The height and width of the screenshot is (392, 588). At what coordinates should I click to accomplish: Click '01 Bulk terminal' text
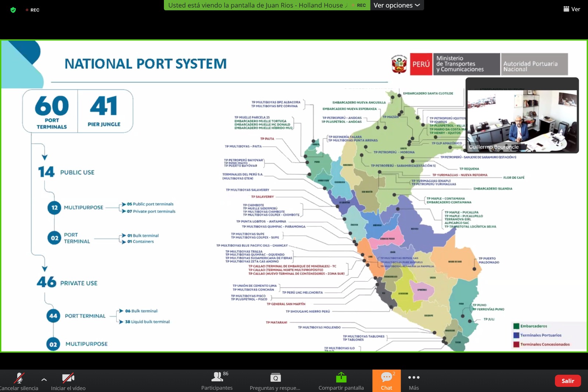pyautogui.click(x=143, y=236)
